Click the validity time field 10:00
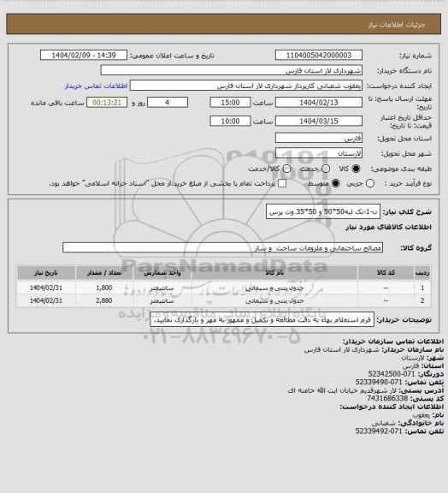 coord(230,121)
